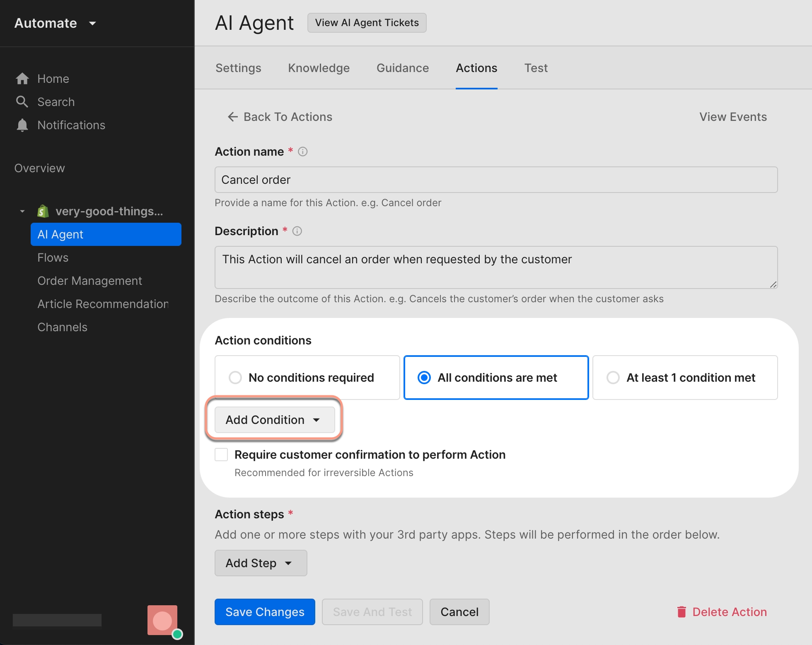The height and width of the screenshot is (645, 812).
Task: Click Save Changes
Action: (x=264, y=612)
